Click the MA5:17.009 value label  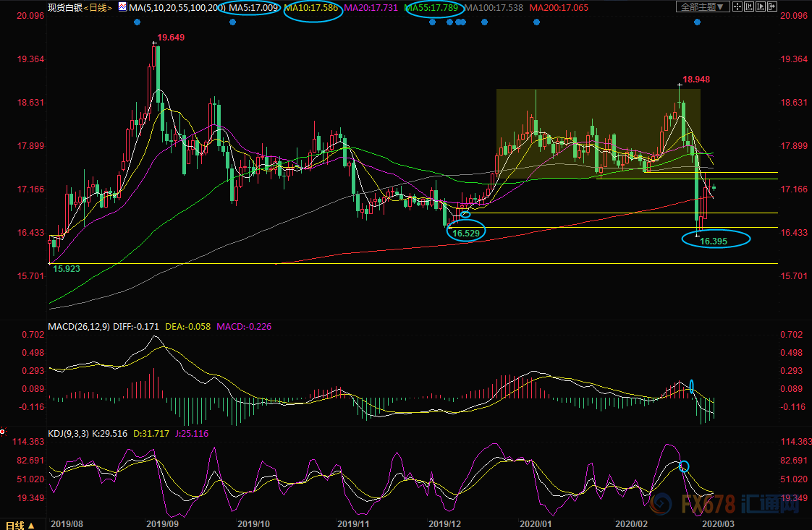coord(254,8)
